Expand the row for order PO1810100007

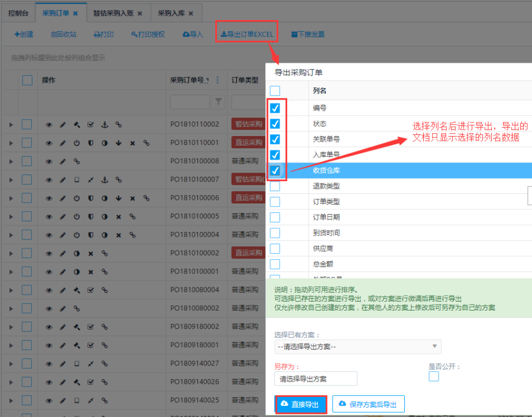tap(11, 180)
